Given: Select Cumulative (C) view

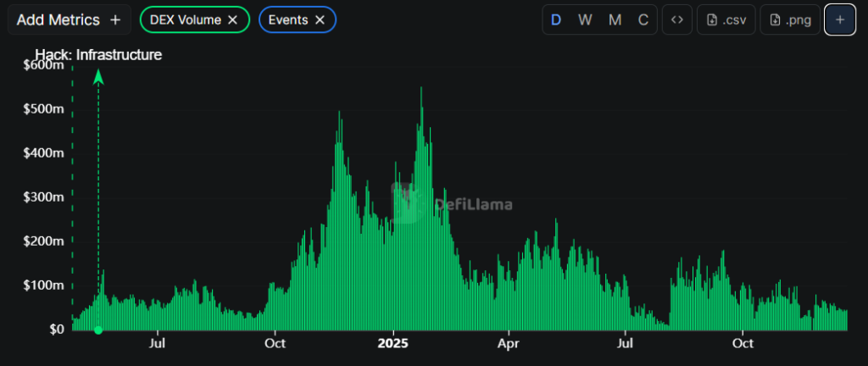Looking at the screenshot, I should coord(643,19).
